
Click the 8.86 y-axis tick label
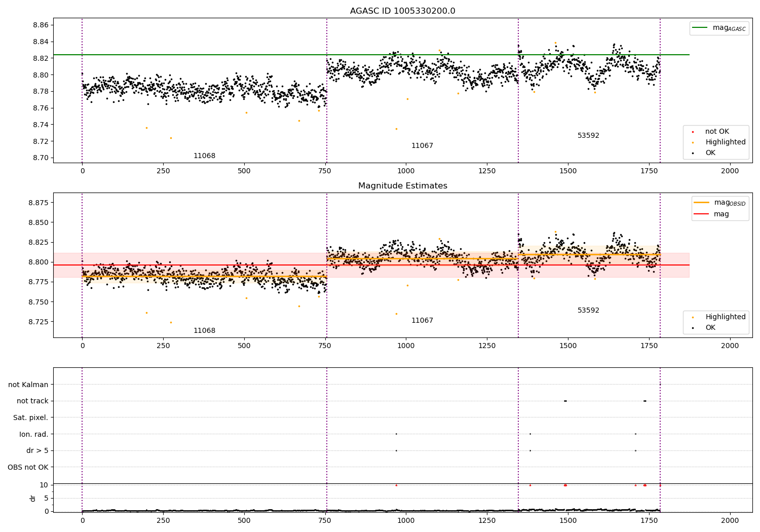point(41,25)
